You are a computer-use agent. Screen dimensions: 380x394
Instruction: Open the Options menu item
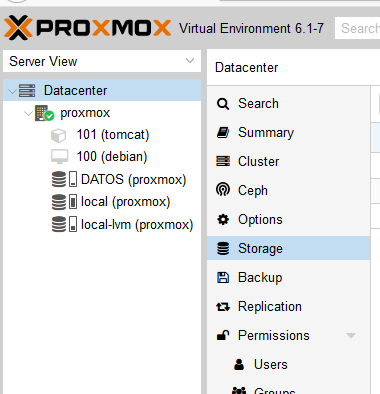coord(288,219)
